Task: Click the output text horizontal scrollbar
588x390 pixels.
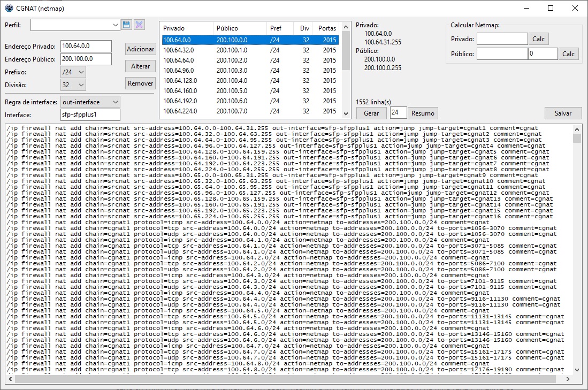Action: (289, 379)
